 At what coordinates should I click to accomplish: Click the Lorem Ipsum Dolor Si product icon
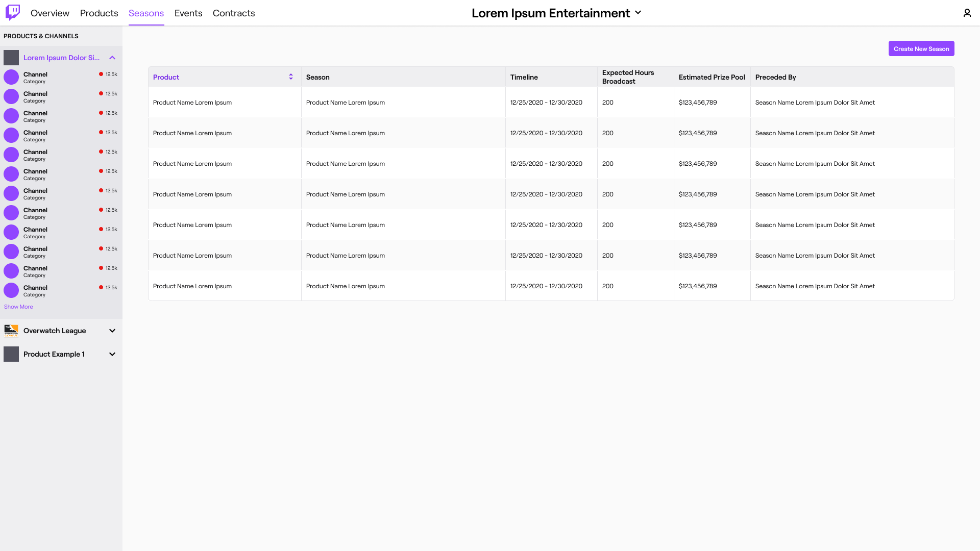pos(11,57)
